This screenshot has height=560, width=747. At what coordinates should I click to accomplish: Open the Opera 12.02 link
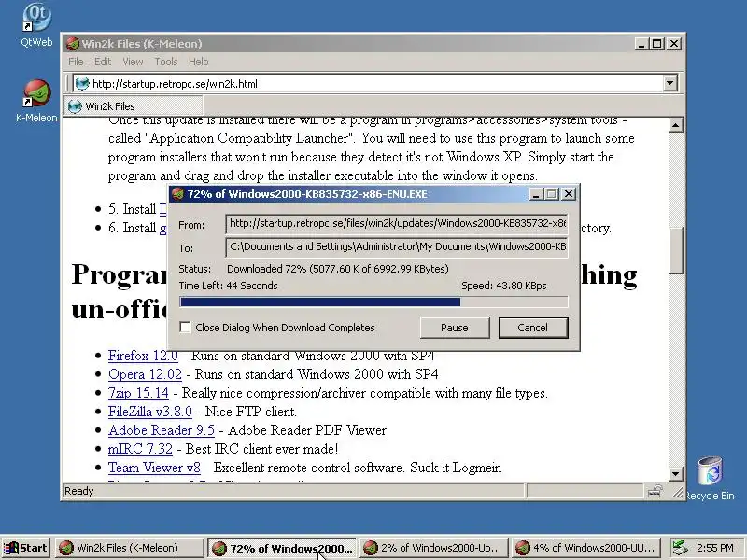click(145, 374)
